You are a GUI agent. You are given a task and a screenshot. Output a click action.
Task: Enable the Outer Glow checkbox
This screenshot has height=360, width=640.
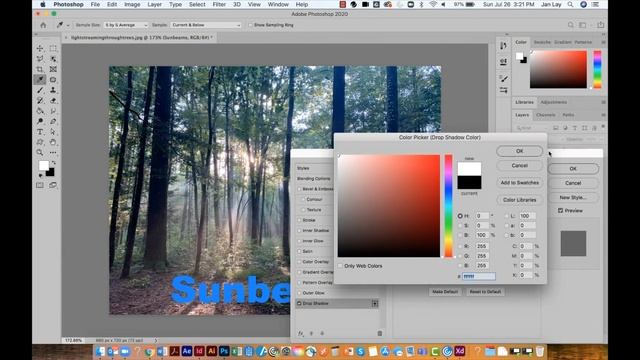(x=299, y=293)
